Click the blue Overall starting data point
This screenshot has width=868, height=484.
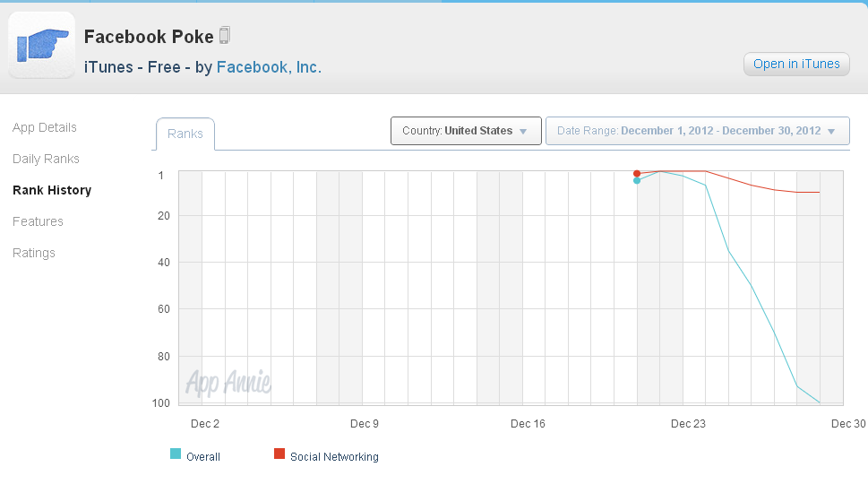637,181
